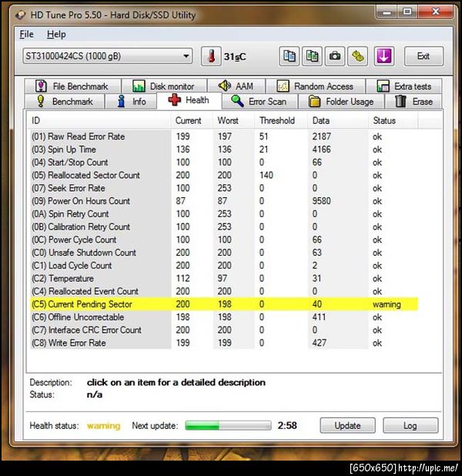Switch to the Error Scan tab
Screen dimensions: 462x476
pyautogui.click(x=259, y=102)
